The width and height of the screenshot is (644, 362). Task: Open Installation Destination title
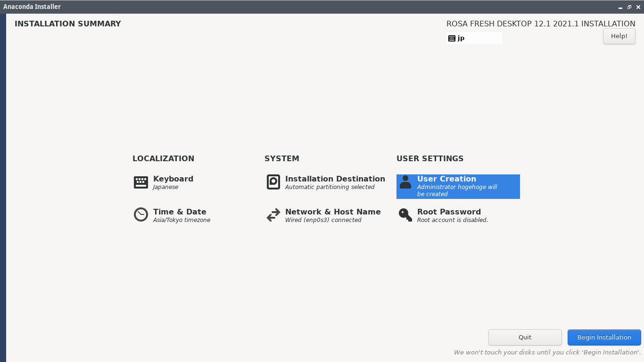335,179
